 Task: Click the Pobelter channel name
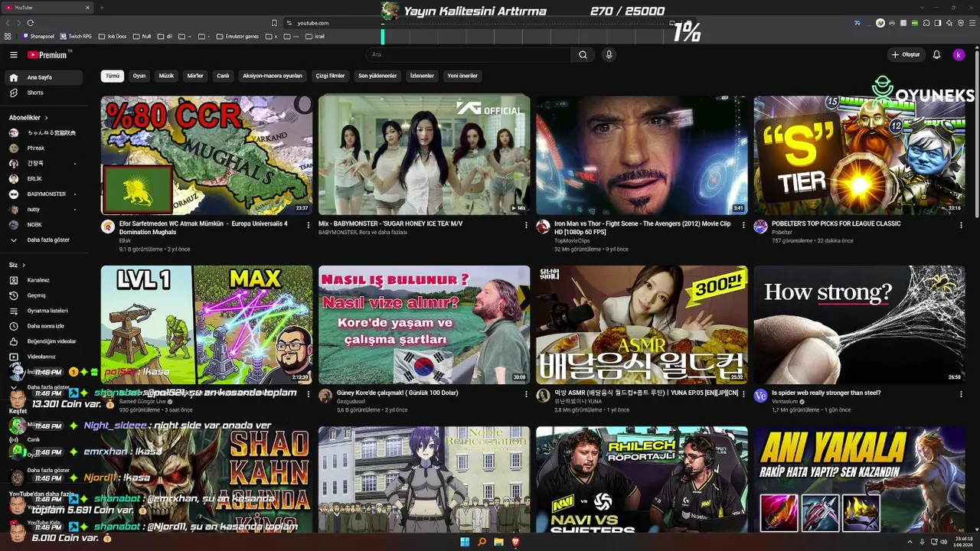click(x=782, y=233)
